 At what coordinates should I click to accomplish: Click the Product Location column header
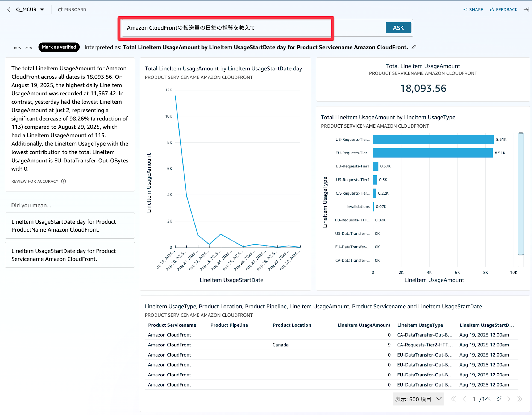point(292,325)
